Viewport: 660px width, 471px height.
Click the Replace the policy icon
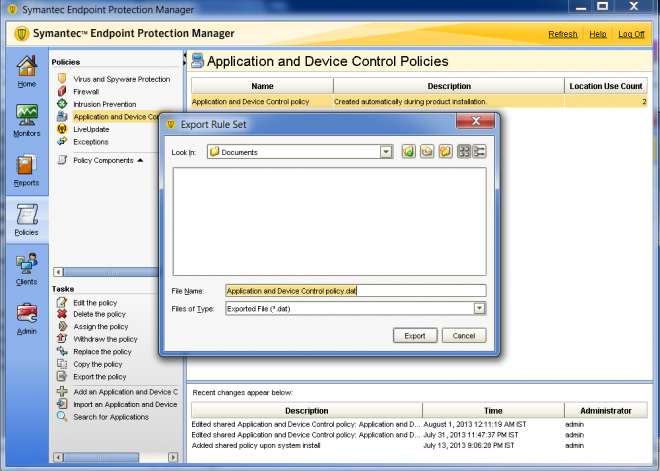pyautogui.click(x=62, y=351)
